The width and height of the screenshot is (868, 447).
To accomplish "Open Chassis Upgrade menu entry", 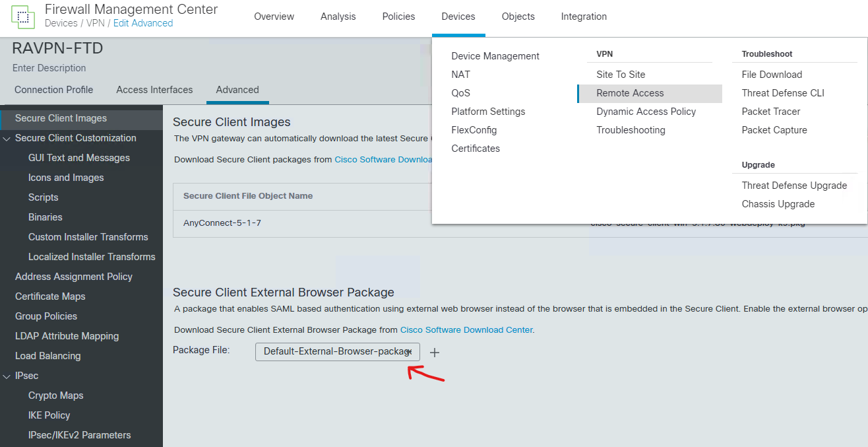I will (x=778, y=204).
